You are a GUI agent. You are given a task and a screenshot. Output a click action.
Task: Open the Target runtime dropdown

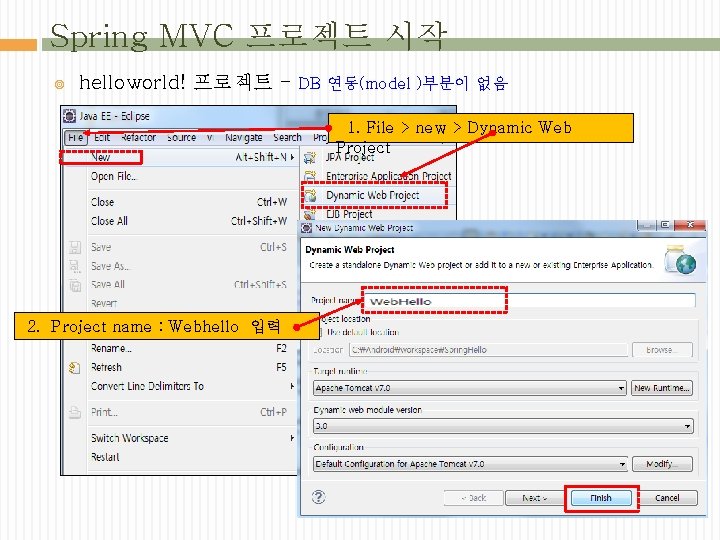point(469,388)
